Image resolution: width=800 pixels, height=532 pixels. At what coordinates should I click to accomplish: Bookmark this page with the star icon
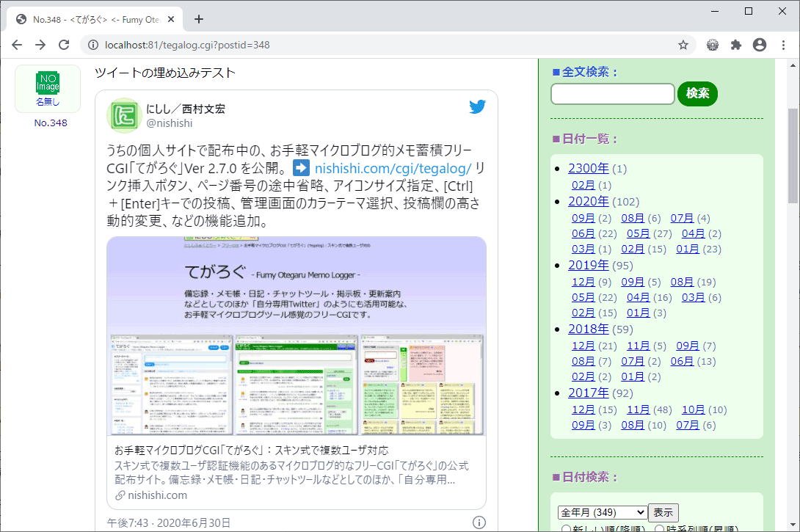click(683, 45)
